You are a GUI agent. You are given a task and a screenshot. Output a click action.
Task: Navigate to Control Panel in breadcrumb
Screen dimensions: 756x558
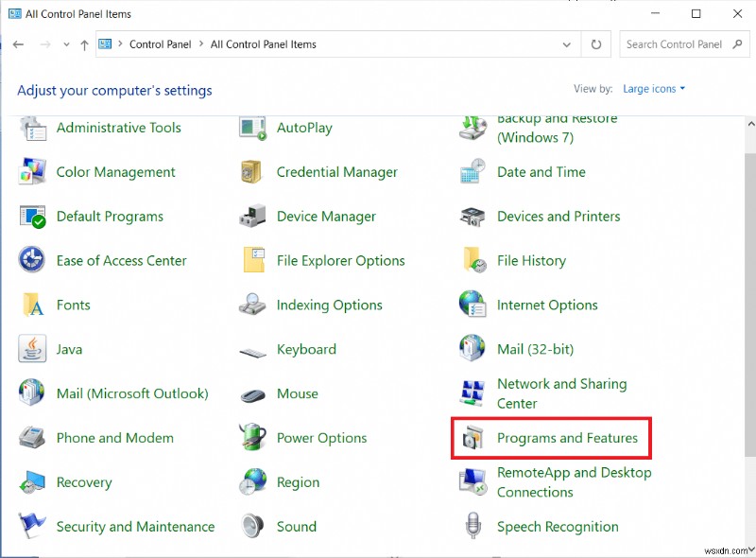click(160, 44)
